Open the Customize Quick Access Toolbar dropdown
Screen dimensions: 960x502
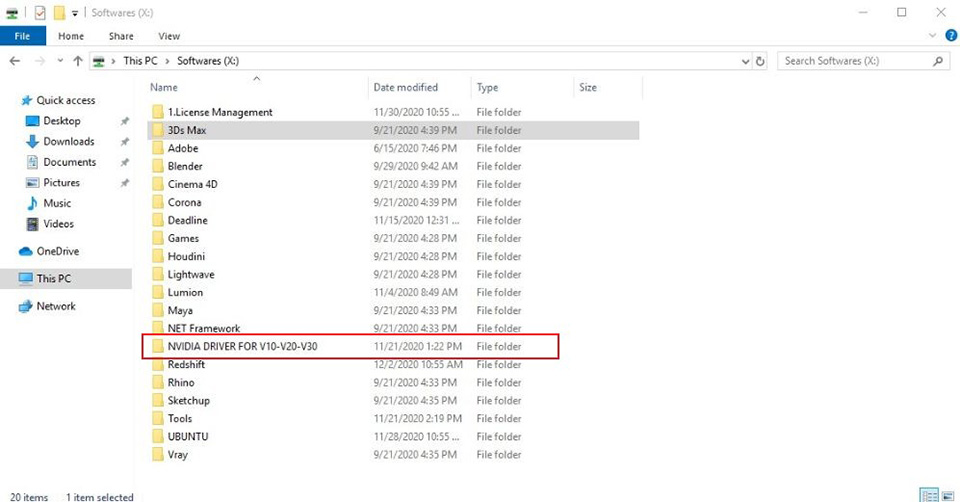(75, 13)
